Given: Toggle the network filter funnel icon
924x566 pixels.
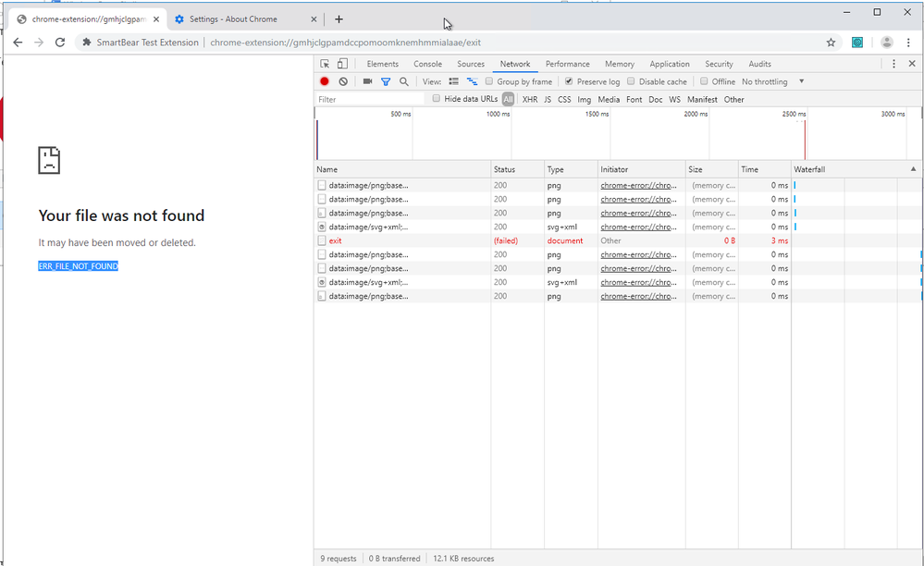Looking at the screenshot, I should [x=386, y=81].
